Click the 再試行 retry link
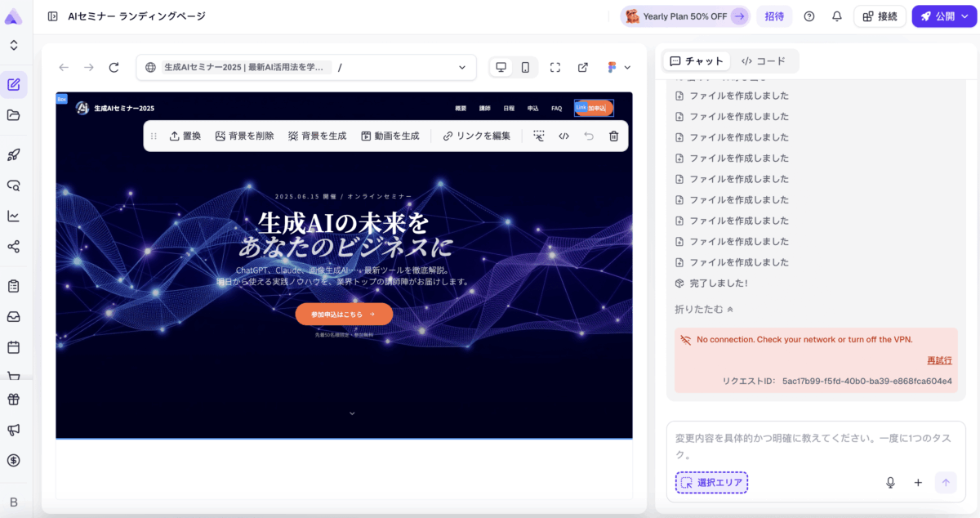The image size is (980, 518). pos(939,360)
